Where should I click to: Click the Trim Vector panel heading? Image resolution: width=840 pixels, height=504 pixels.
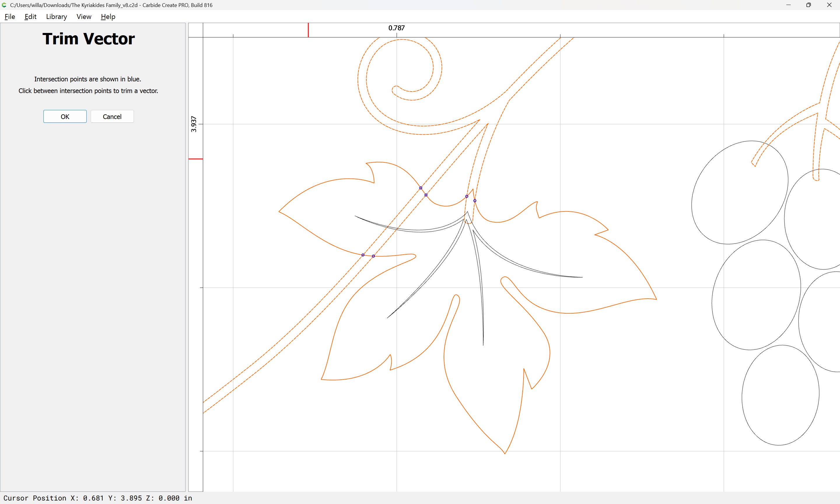coord(89,39)
